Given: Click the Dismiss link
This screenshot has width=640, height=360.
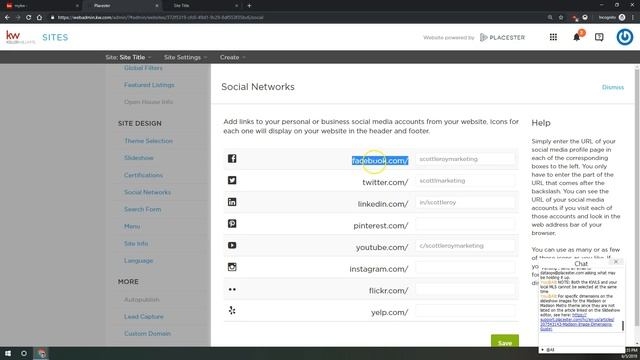Looking at the screenshot, I should coord(613,87).
